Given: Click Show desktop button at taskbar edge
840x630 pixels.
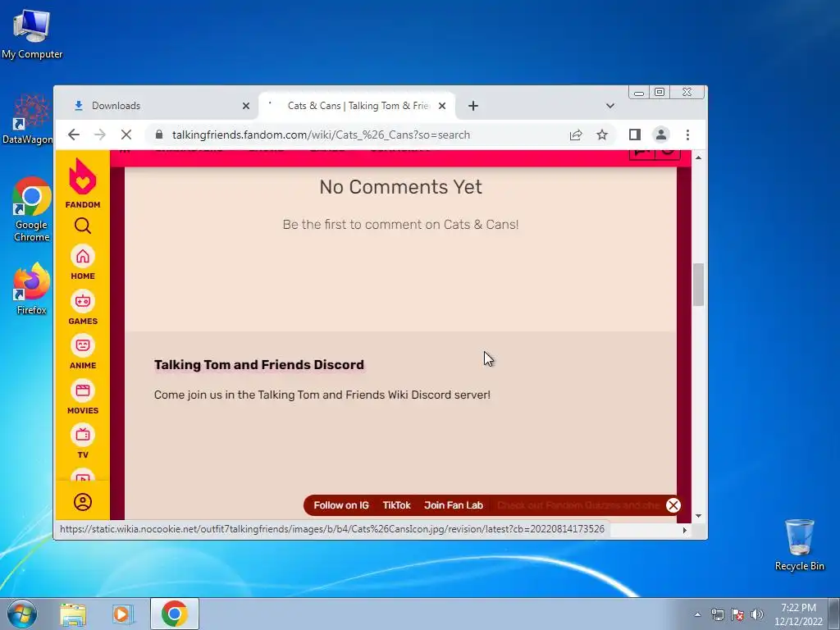Looking at the screenshot, I should tap(834, 614).
